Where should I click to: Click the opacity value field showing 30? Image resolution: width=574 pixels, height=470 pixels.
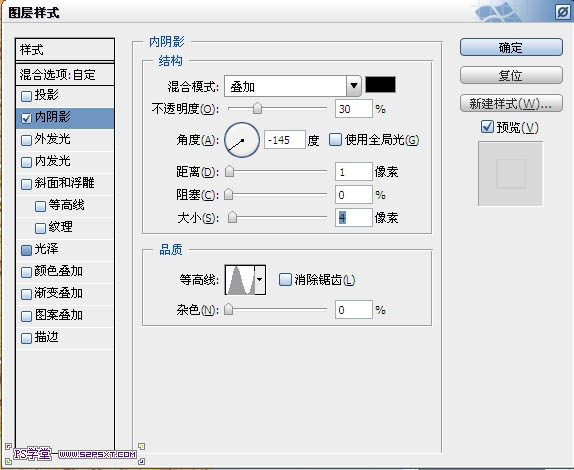pyautogui.click(x=354, y=109)
